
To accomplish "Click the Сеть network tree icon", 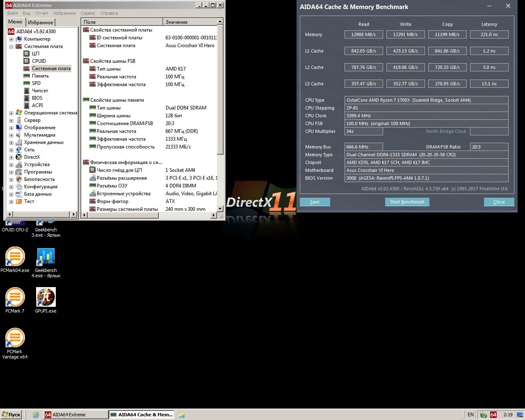I will 19,150.
